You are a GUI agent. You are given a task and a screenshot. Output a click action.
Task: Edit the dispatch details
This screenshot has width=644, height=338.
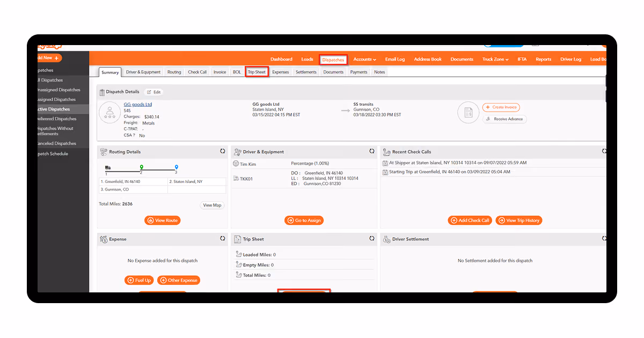pos(153,92)
